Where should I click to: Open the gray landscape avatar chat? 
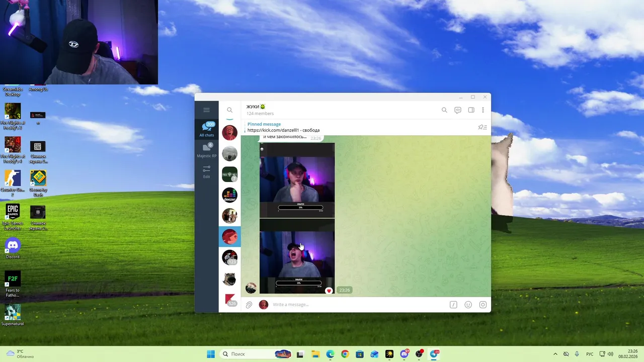click(229, 153)
